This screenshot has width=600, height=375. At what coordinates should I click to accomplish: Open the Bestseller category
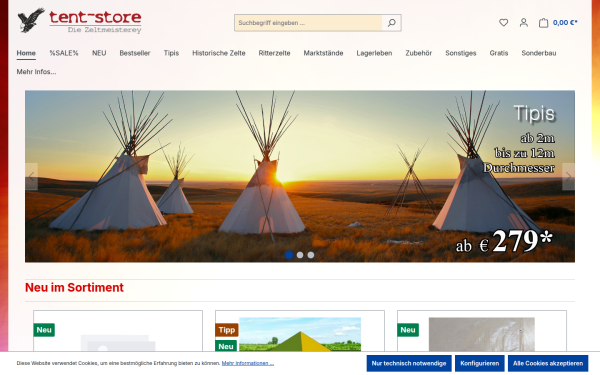(135, 53)
